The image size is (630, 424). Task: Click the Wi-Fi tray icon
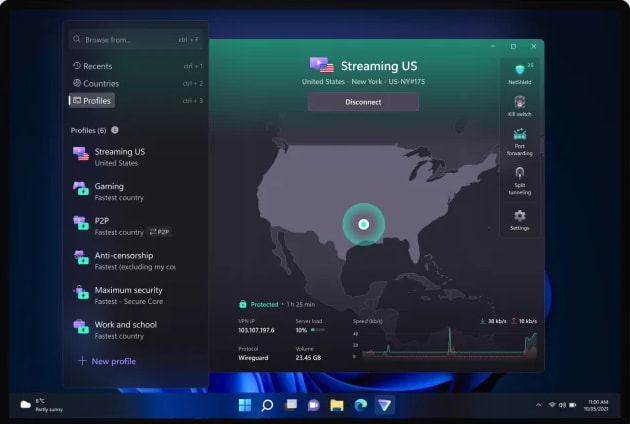point(552,405)
